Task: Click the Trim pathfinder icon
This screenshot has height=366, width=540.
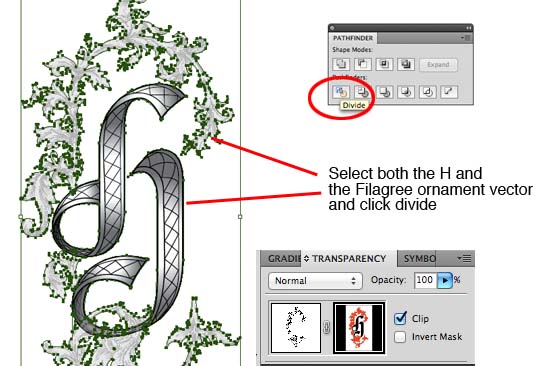Action: [x=363, y=92]
